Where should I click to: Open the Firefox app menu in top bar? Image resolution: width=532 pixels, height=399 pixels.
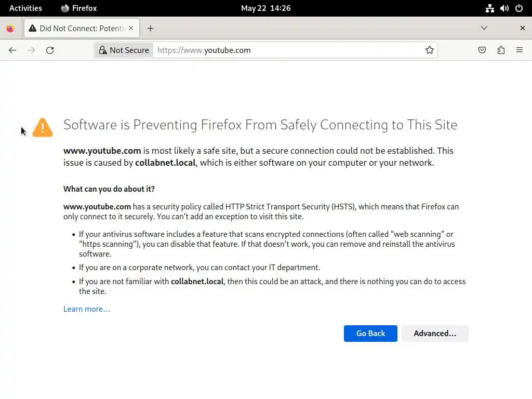pos(79,8)
